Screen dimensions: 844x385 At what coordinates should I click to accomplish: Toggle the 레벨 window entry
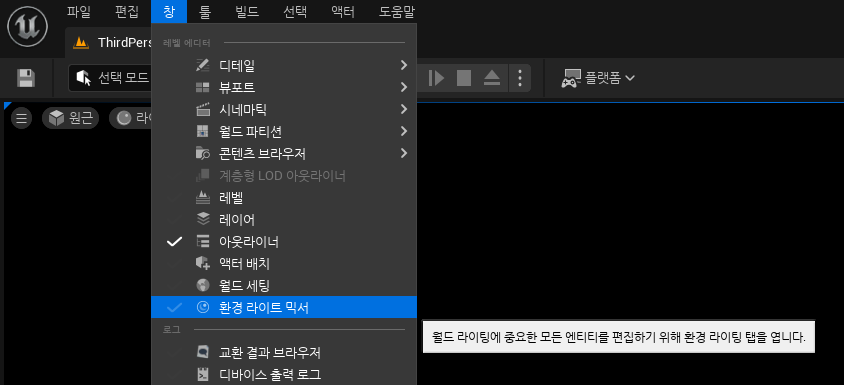284,198
